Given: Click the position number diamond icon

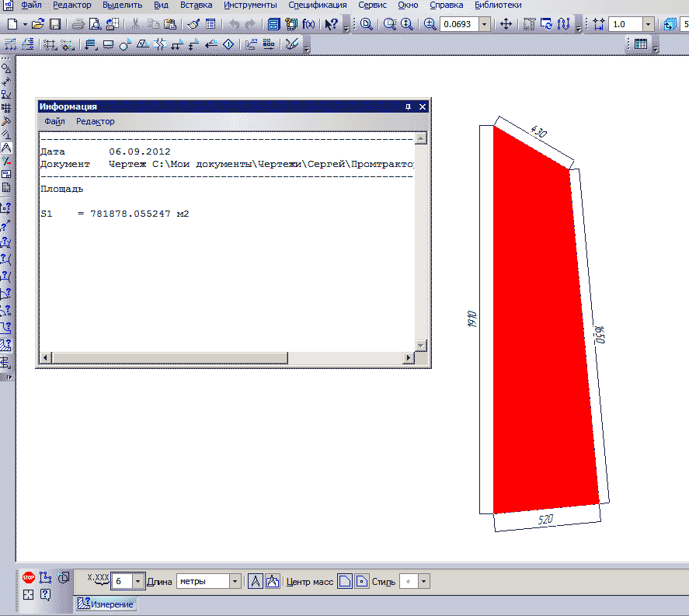Looking at the screenshot, I should click(228, 44).
